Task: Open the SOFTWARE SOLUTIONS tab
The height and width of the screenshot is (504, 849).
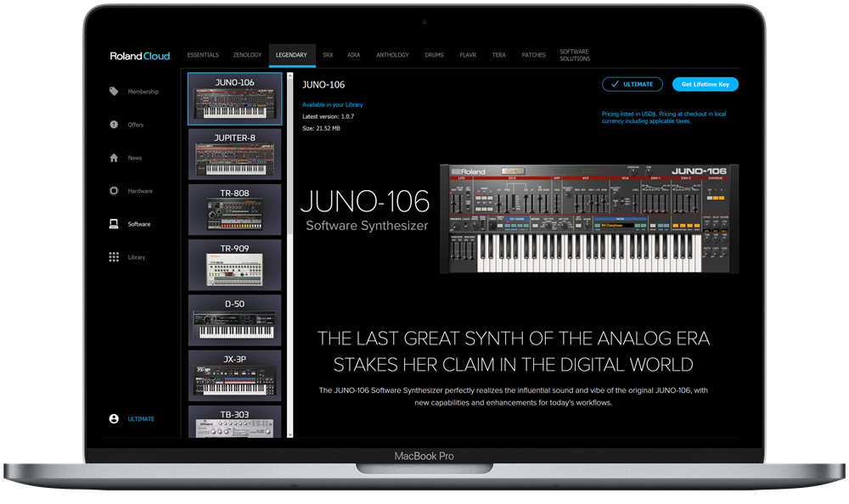Action: [575, 55]
